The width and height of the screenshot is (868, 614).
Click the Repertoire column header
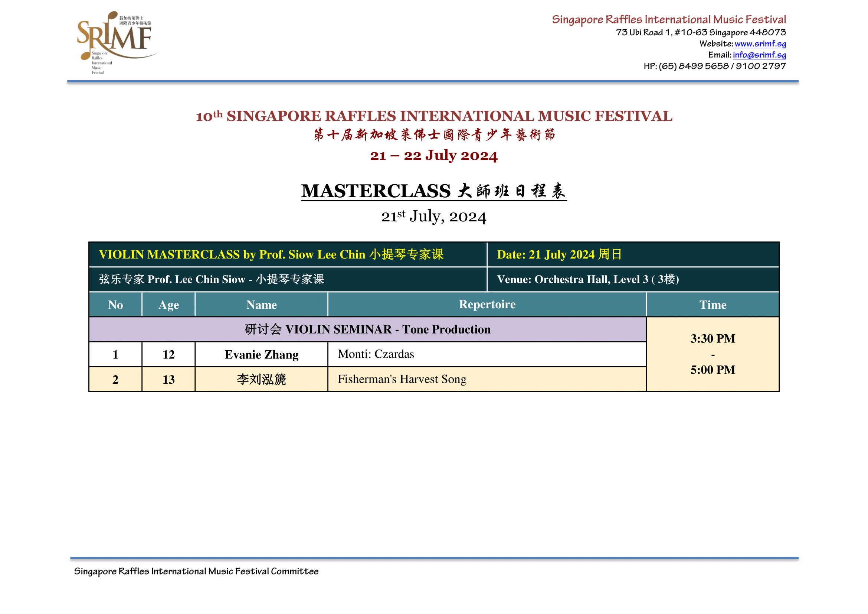click(x=487, y=305)
